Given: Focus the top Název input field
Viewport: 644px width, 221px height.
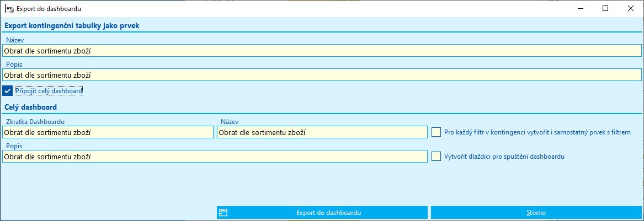Looking at the screenshot, I should [x=322, y=51].
